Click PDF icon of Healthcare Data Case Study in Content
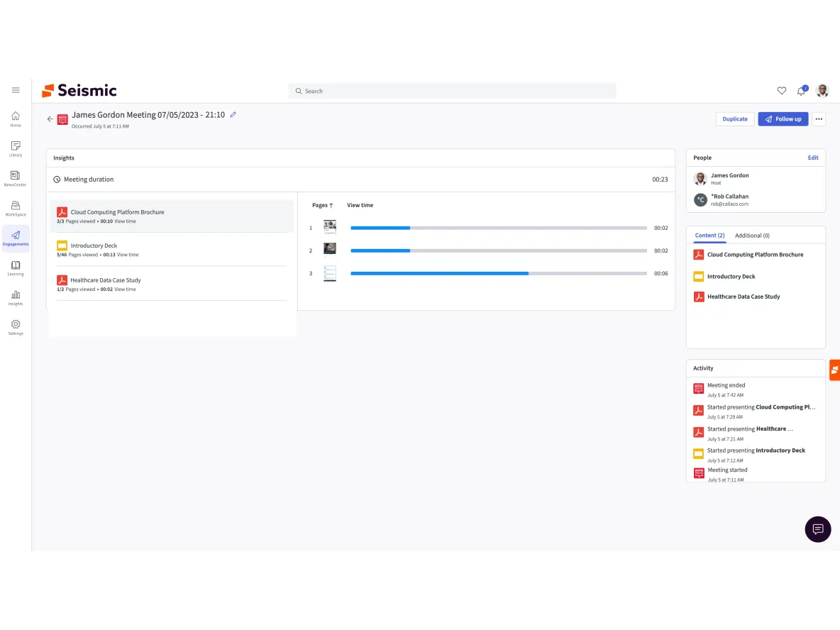The width and height of the screenshot is (840, 630). (x=699, y=297)
